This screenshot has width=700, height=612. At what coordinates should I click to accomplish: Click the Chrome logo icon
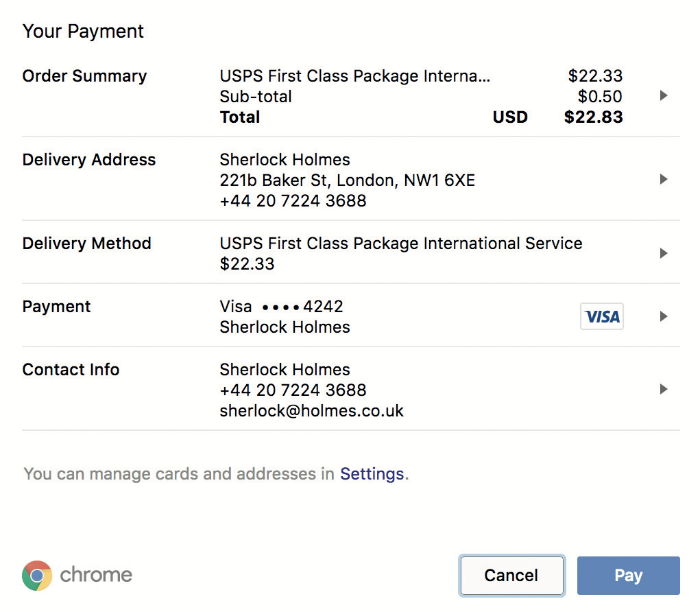tap(37, 575)
